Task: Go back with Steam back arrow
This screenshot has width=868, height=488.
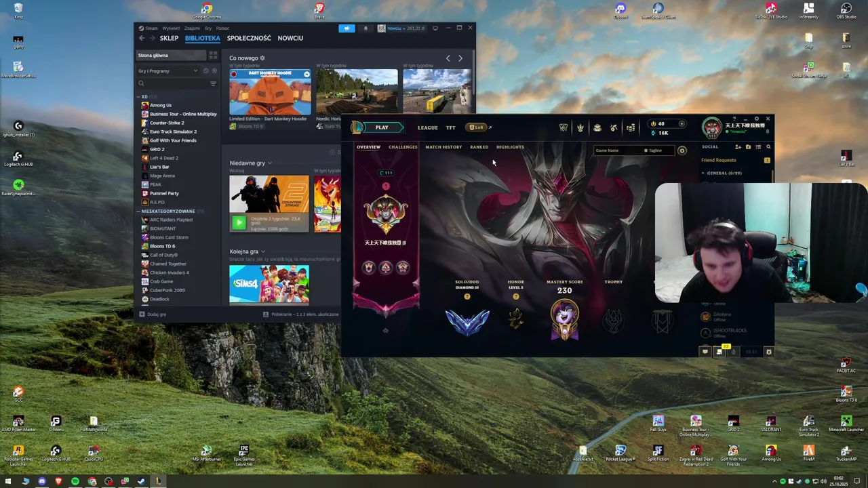Action: pos(142,38)
